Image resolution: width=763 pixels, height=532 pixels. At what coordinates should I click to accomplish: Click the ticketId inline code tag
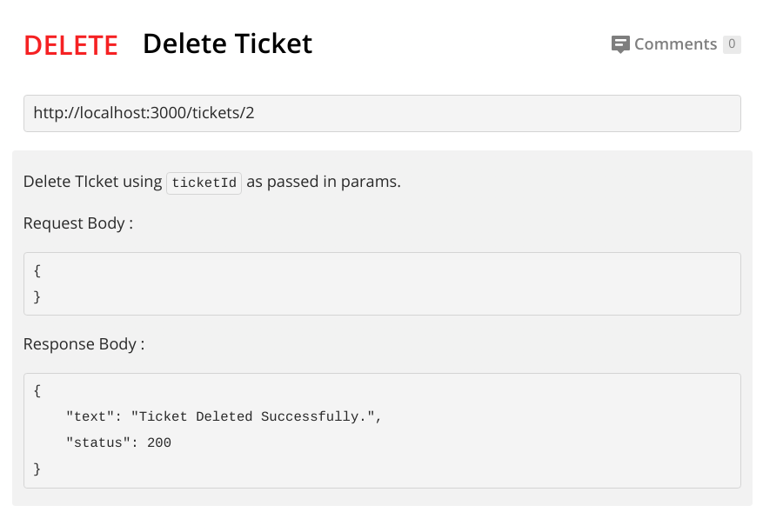pos(204,183)
